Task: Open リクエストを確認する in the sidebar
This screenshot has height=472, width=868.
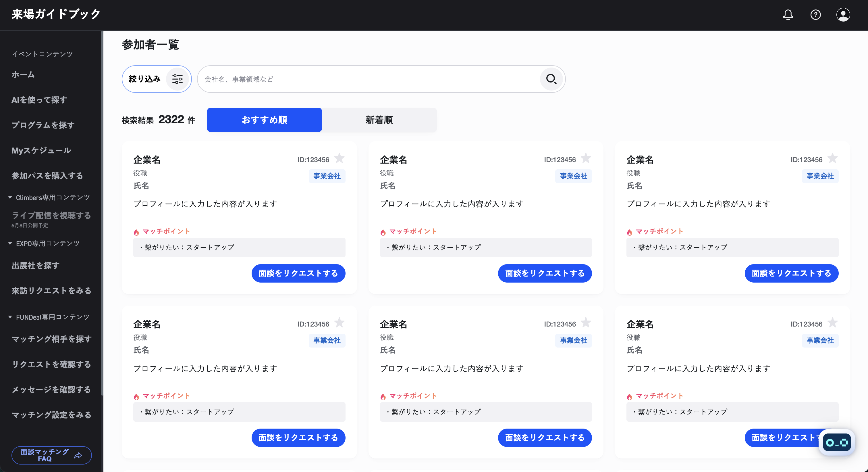Action: point(51,364)
